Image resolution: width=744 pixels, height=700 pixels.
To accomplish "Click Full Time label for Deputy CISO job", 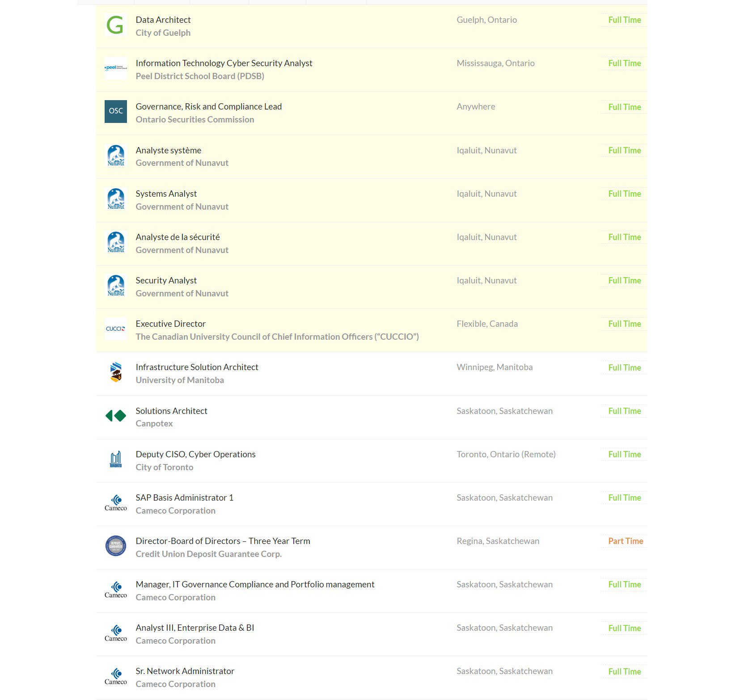I will pyautogui.click(x=625, y=454).
